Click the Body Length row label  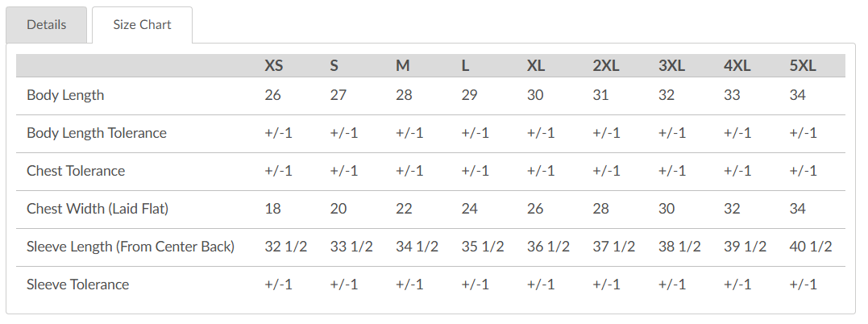[65, 95]
